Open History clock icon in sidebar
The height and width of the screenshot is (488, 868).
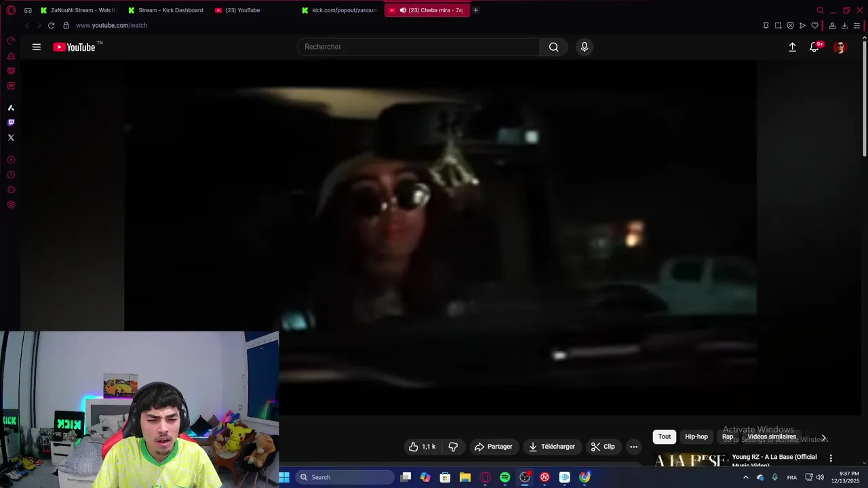(11, 175)
